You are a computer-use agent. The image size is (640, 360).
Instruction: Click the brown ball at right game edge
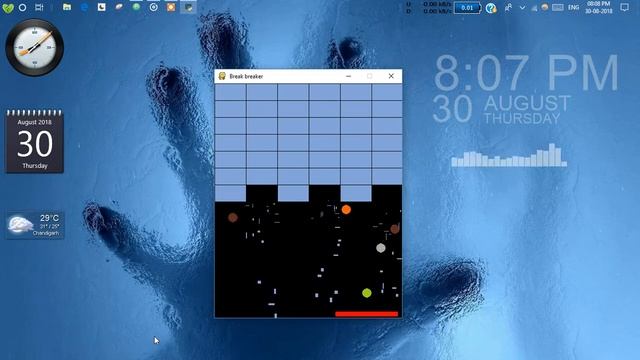tap(395, 229)
